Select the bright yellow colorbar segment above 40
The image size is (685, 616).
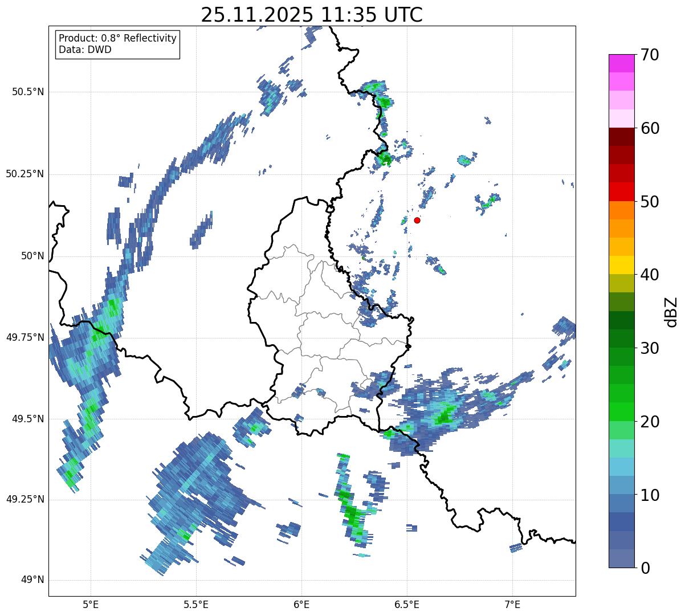(x=621, y=265)
